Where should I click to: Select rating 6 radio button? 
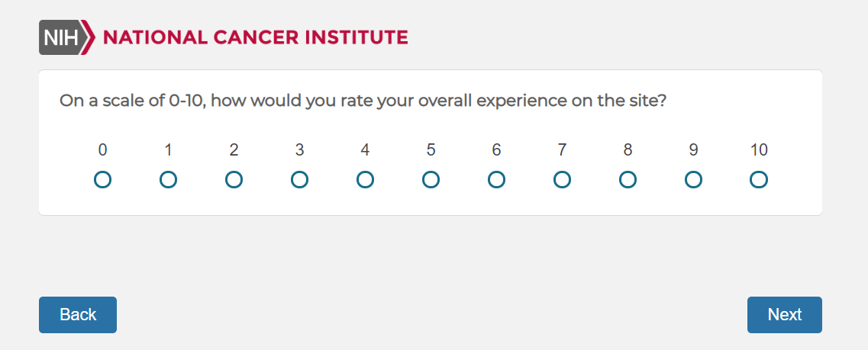[x=496, y=180]
